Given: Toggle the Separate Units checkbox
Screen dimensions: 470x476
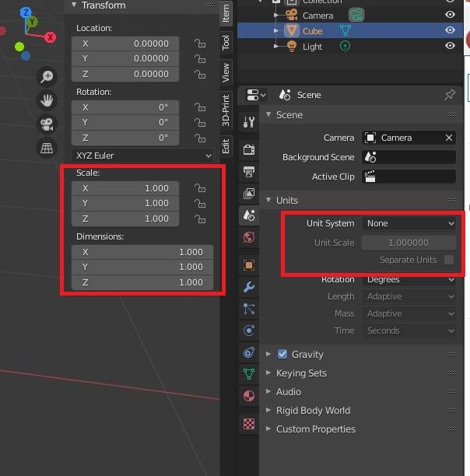Looking at the screenshot, I should tap(449, 260).
